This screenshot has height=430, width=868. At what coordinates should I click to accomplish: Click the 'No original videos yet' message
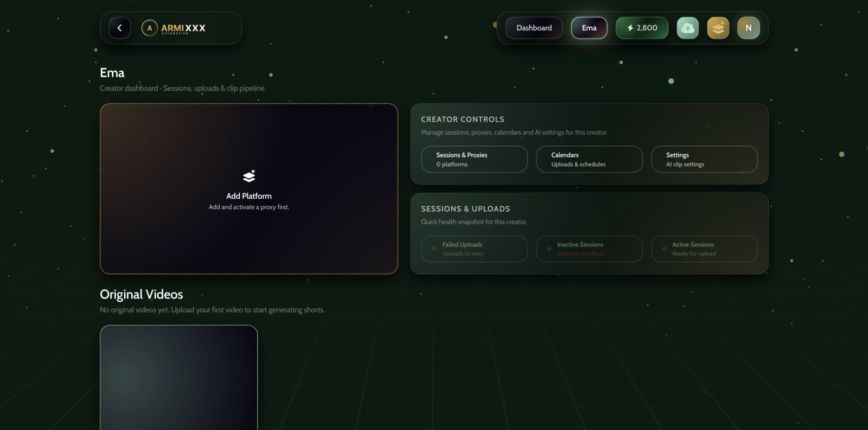coord(212,309)
